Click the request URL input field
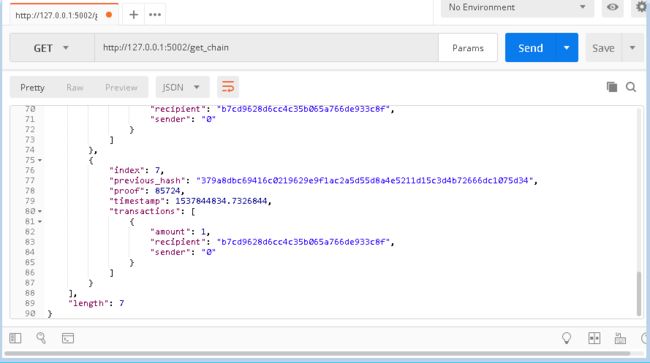 coord(266,48)
